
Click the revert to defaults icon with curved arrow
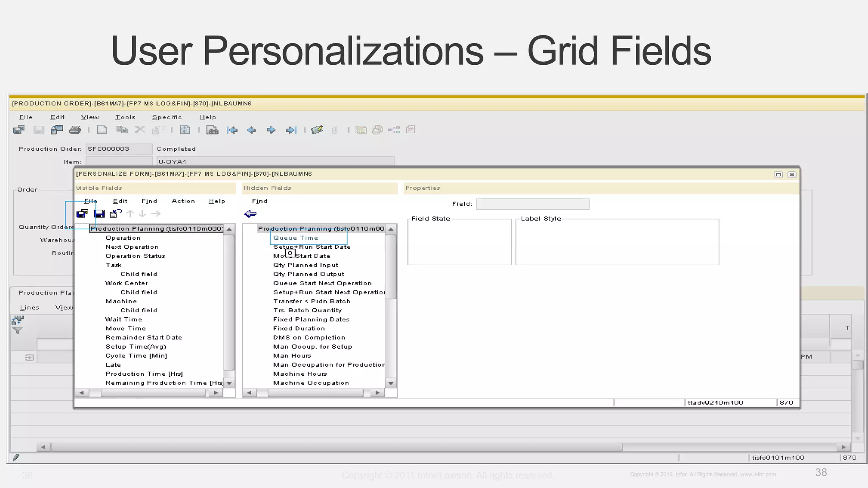pos(115,213)
